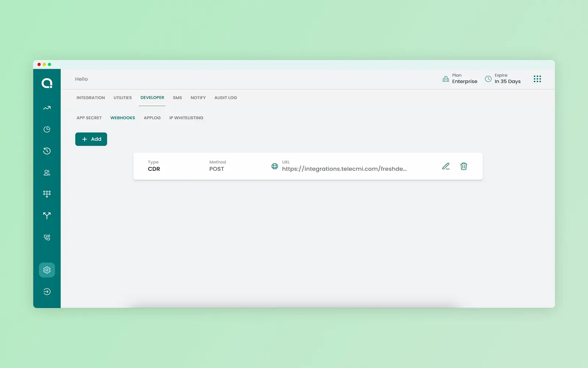Screen dimensions: 588x368
Task: Open the App Secret sub-tab
Action: pyautogui.click(x=89, y=118)
